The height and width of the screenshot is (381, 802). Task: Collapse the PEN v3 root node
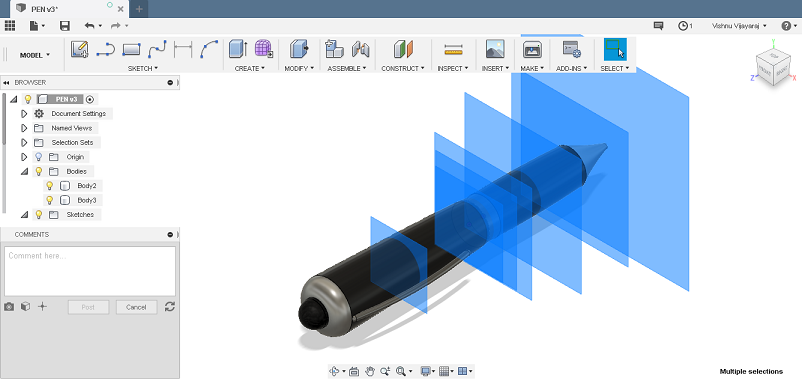coord(14,99)
